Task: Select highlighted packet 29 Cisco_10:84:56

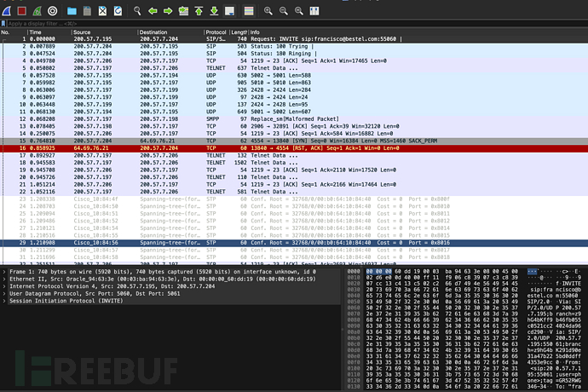Action: point(294,243)
